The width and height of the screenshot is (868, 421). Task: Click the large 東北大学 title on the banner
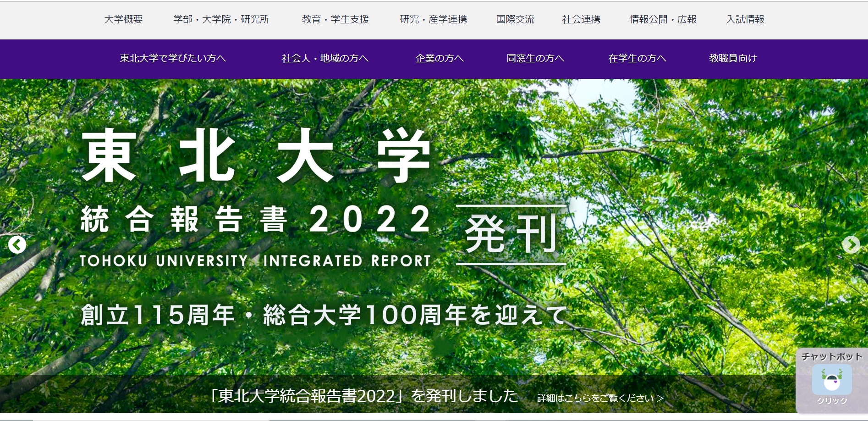(256, 155)
